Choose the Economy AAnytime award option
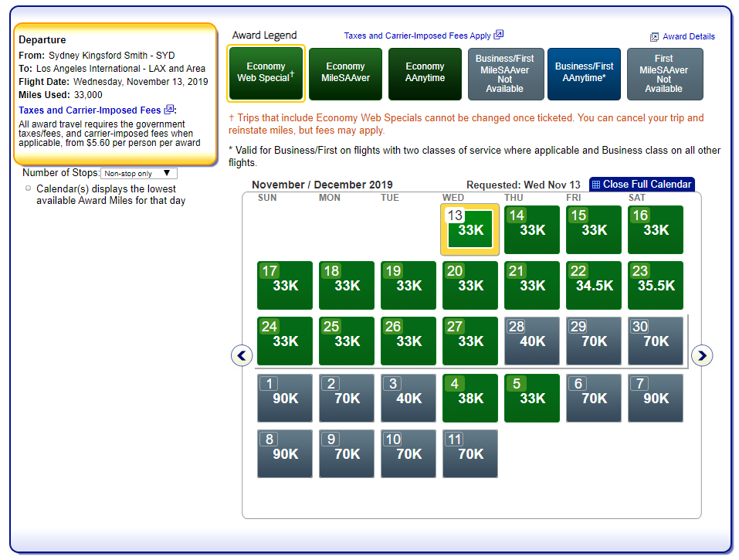Image resolution: width=739 pixels, height=560 pixels. [425, 73]
